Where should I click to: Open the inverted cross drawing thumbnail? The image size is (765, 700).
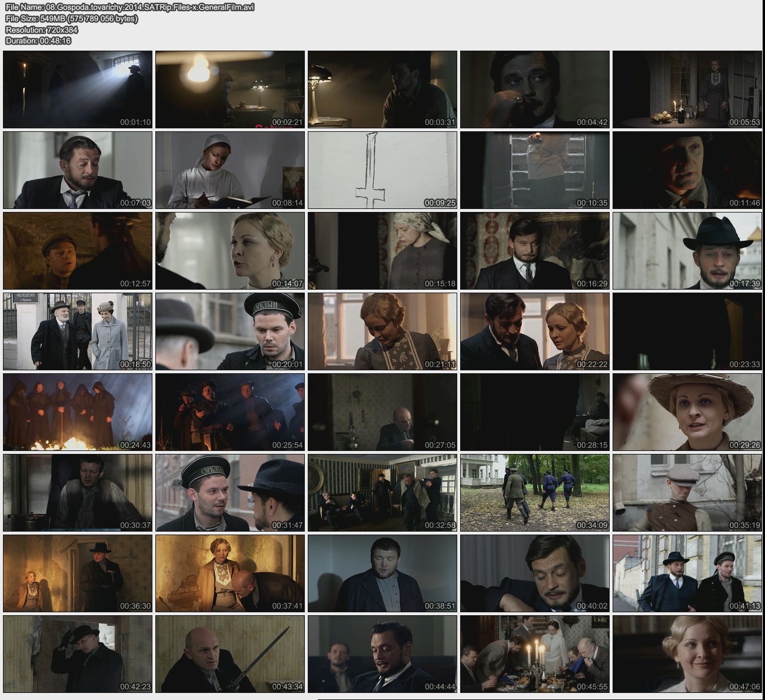click(x=382, y=170)
